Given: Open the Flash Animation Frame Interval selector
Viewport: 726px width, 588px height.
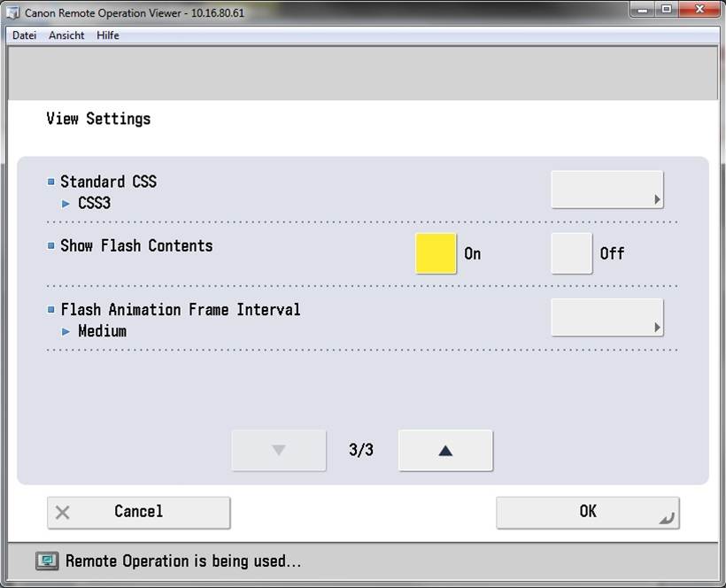Looking at the screenshot, I should [x=606, y=317].
